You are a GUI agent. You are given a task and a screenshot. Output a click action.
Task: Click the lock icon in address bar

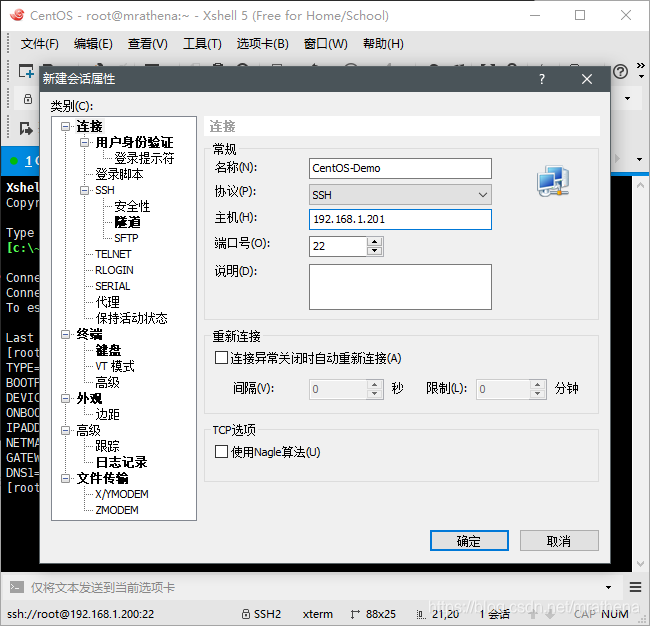(28, 99)
